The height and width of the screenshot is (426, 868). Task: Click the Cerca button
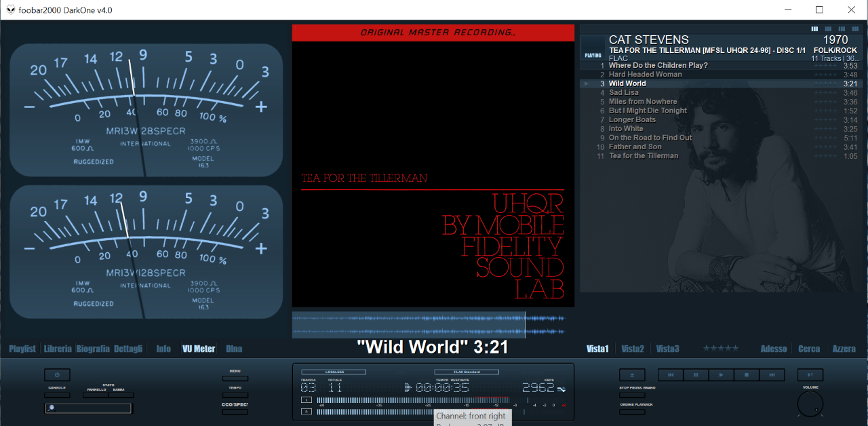809,349
